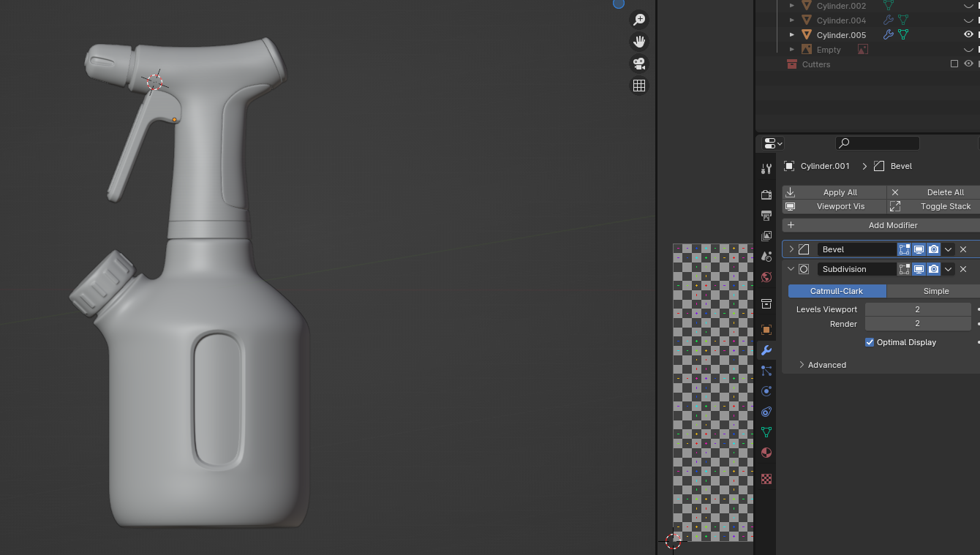
Task: Open the Material properties tab
Action: 766,453
